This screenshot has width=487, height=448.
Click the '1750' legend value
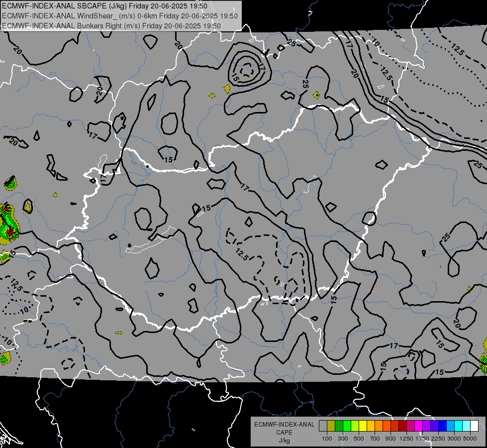click(x=422, y=439)
